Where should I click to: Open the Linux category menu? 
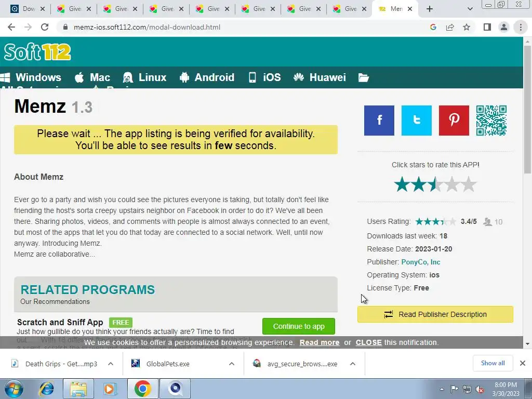coord(144,77)
